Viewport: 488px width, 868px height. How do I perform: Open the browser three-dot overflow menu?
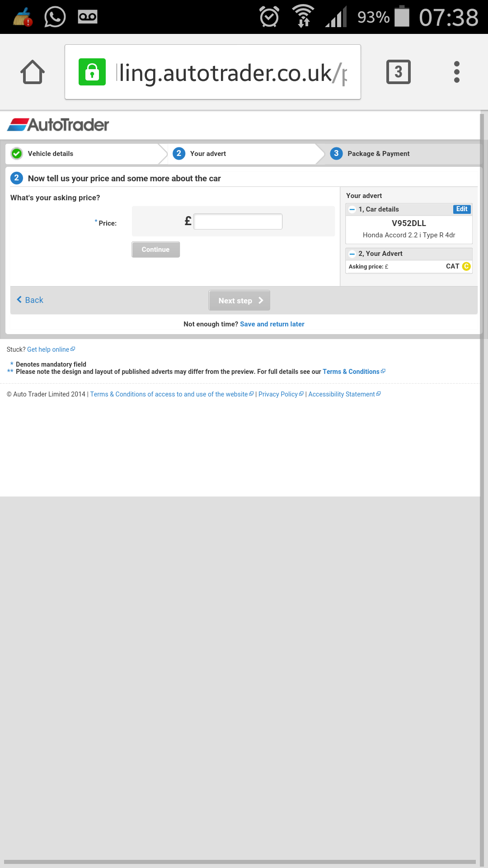pos(456,72)
